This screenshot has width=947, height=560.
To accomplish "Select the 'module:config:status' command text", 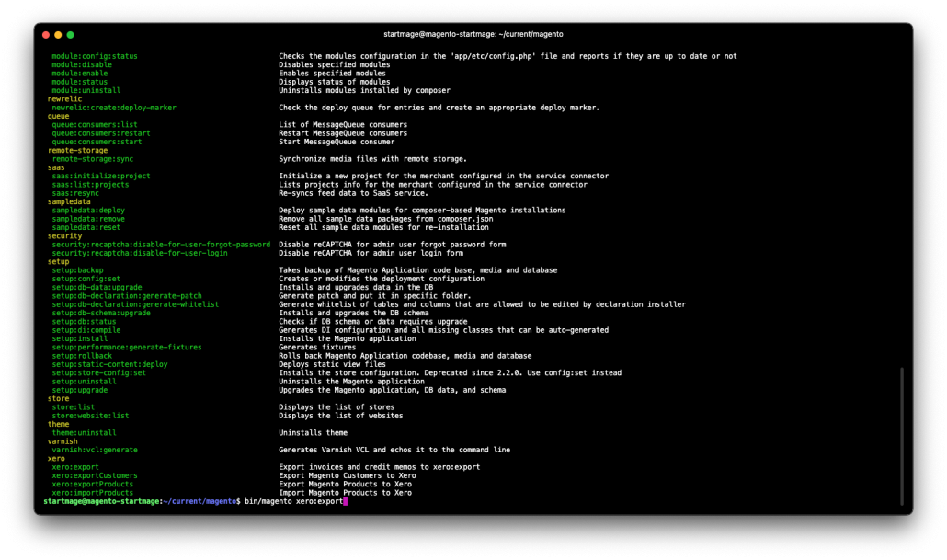I will (x=94, y=56).
